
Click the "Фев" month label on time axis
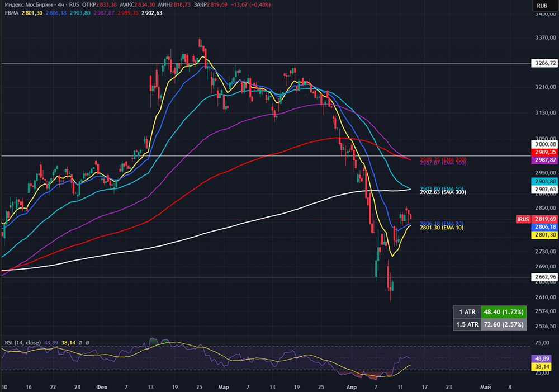click(x=102, y=387)
